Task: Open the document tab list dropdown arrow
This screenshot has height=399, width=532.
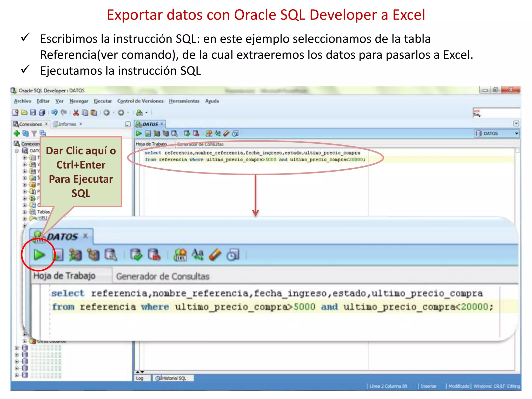Action: point(516,124)
